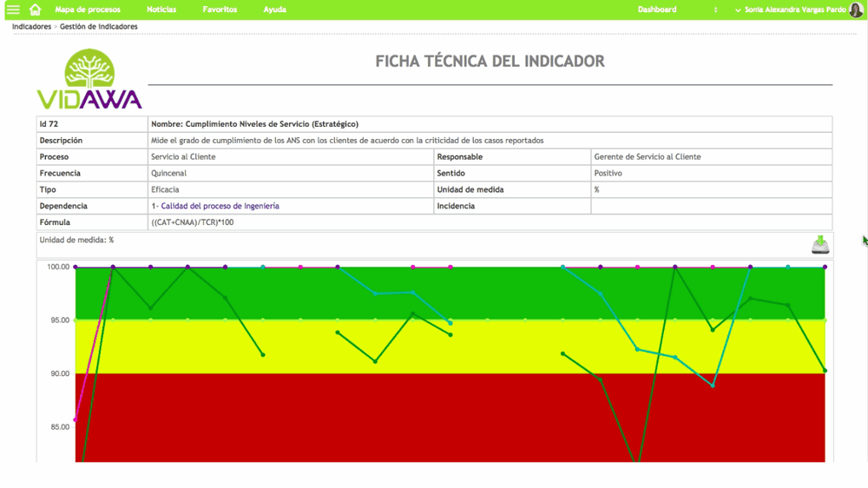Select the Servicio al Cliente process value

click(183, 157)
